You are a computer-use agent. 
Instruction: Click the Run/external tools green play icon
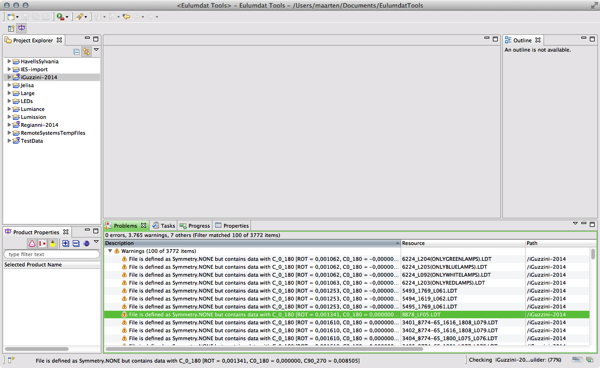pos(60,17)
